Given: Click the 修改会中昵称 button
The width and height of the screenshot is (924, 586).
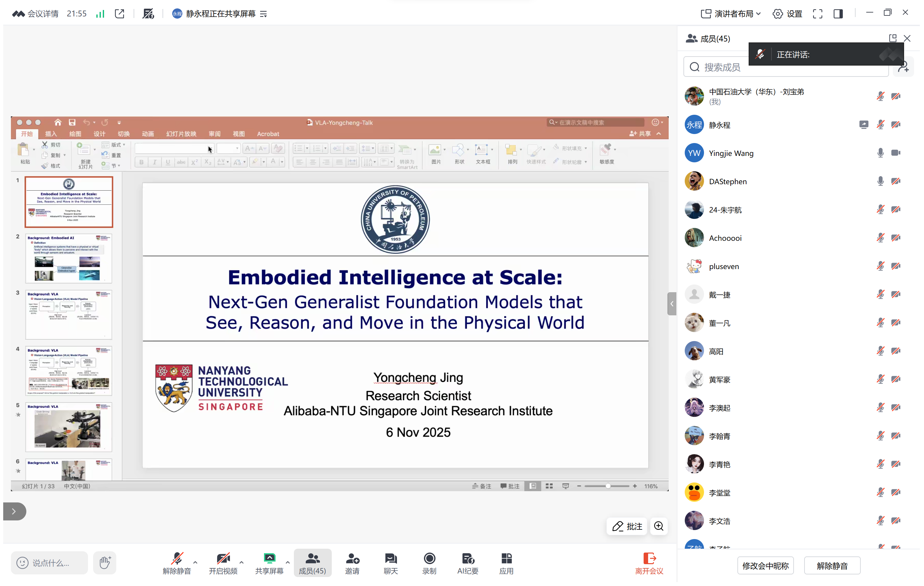Looking at the screenshot, I should tap(765, 566).
